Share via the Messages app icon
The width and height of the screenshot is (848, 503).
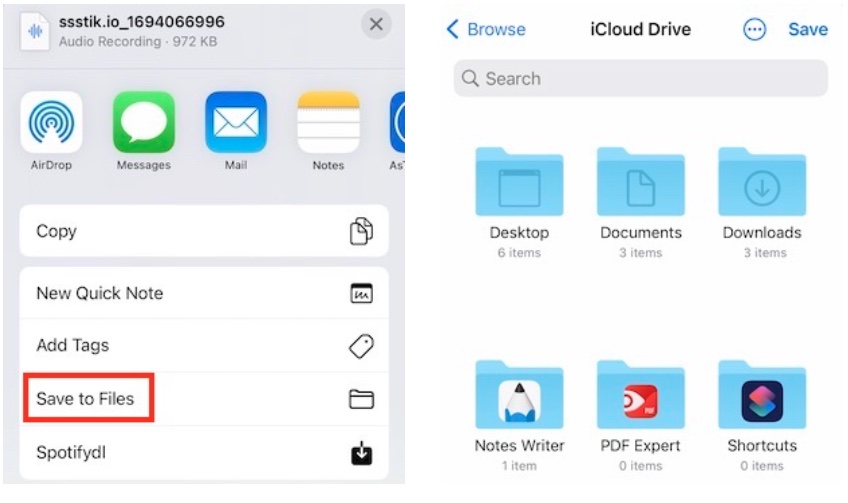tap(143, 122)
